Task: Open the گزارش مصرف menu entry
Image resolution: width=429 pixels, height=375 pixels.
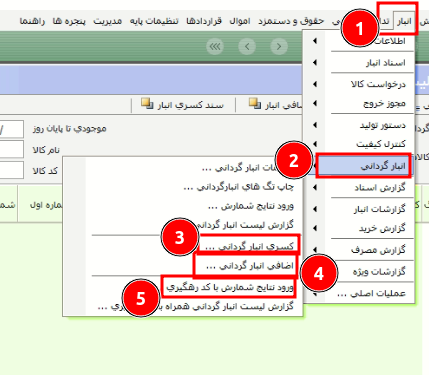Action: coord(359,250)
